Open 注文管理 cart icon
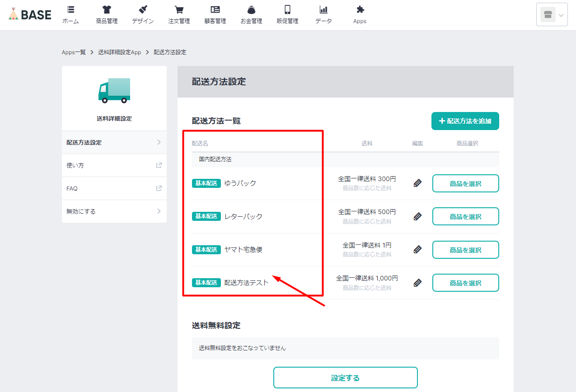Screen dimensions: 576x392 coord(179,9)
